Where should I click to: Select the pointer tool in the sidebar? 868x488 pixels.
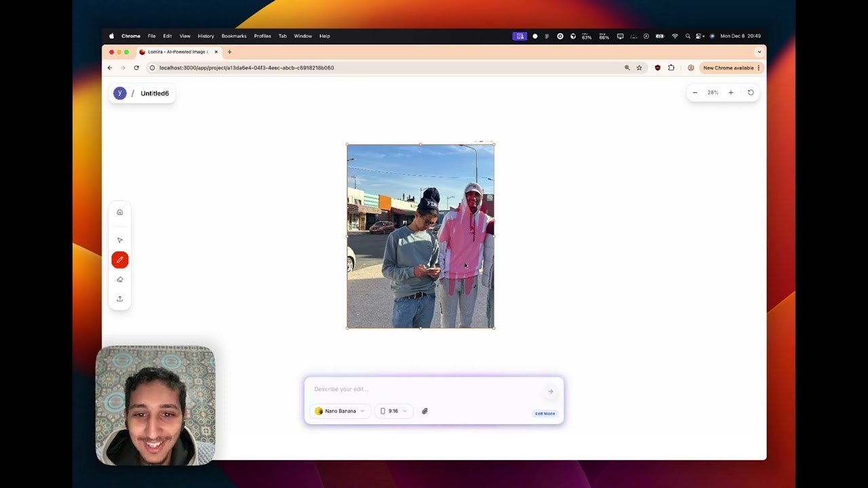120,241
